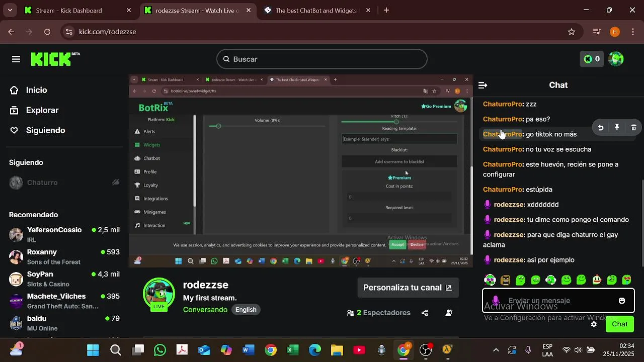Focus the Enviar un mensaje field

tap(558, 301)
